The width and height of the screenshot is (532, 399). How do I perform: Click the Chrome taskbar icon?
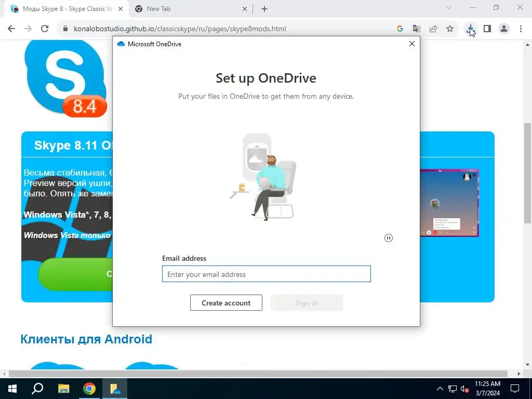89,389
